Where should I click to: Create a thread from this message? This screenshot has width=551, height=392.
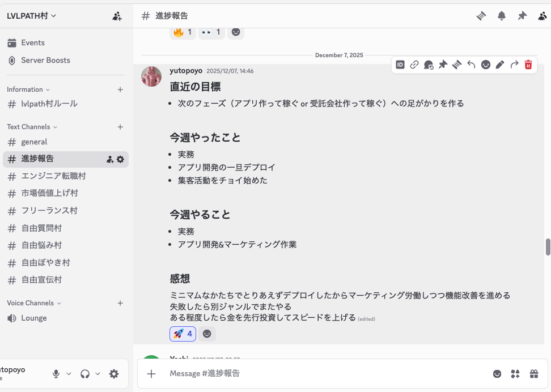click(429, 65)
